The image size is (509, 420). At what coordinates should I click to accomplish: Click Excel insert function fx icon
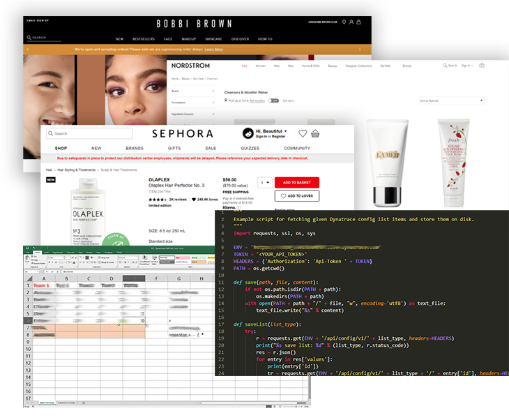[x=58, y=271]
